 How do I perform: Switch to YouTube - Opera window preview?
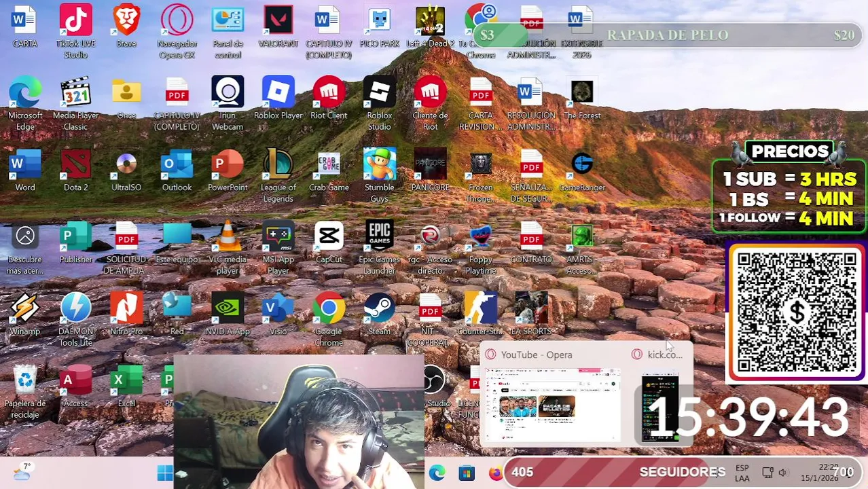pos(550,396)
